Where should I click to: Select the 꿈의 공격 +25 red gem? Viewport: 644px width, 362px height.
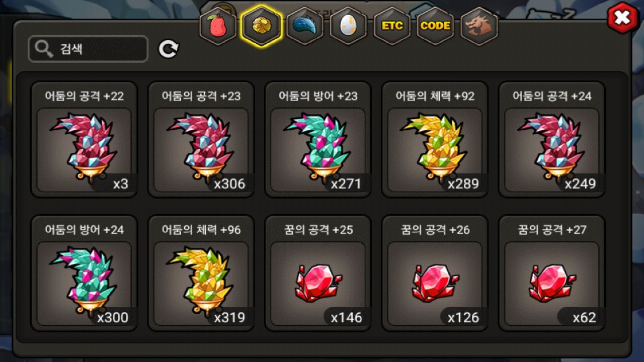318,273
